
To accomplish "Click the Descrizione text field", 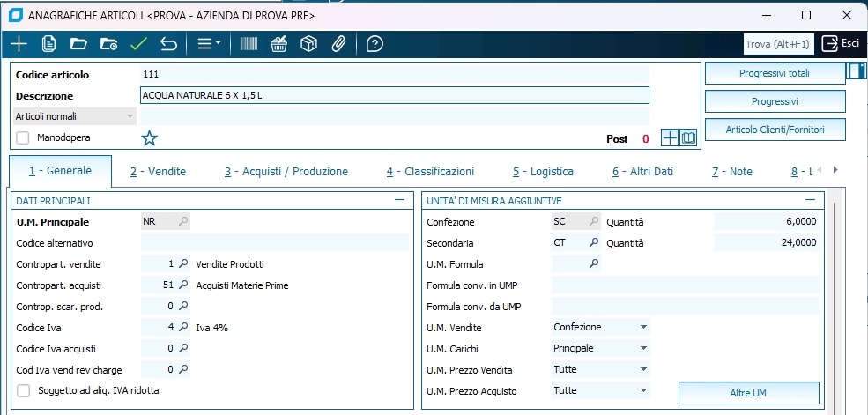I will click(394, 95).
